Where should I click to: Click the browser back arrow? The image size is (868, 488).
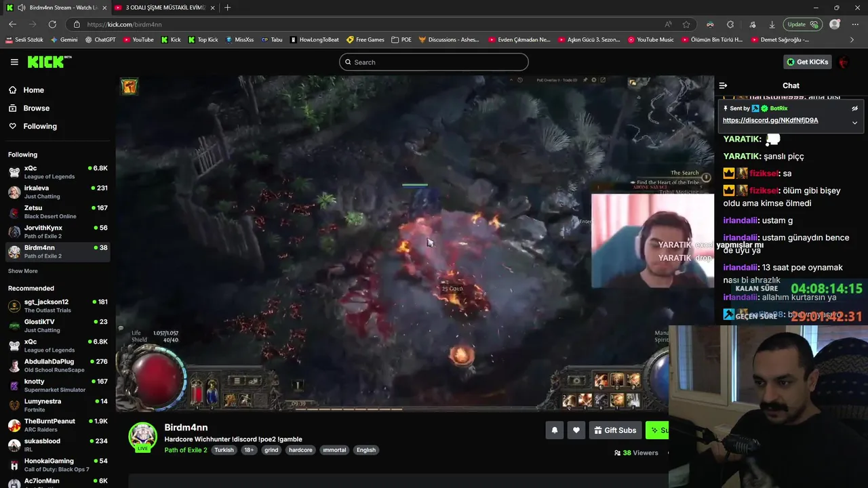pyautogui.click(x=12, y=24)
